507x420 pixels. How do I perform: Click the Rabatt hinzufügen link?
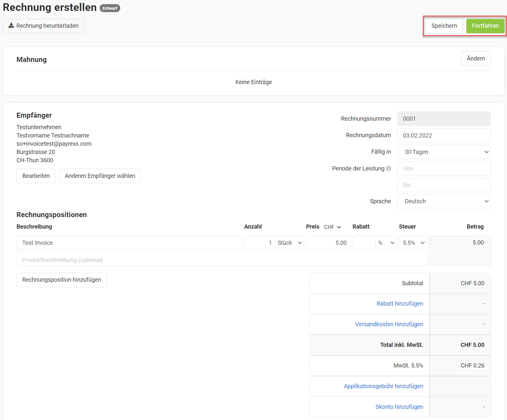(x=400, y=303)
